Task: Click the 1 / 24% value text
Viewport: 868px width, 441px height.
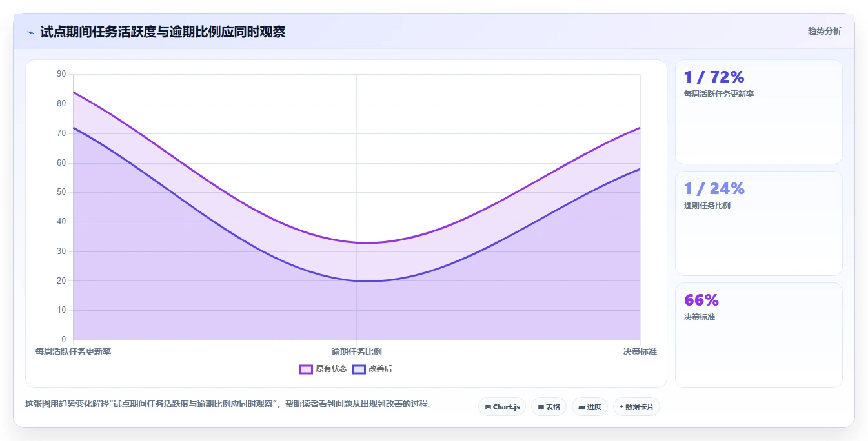Action: coord(714,189)
